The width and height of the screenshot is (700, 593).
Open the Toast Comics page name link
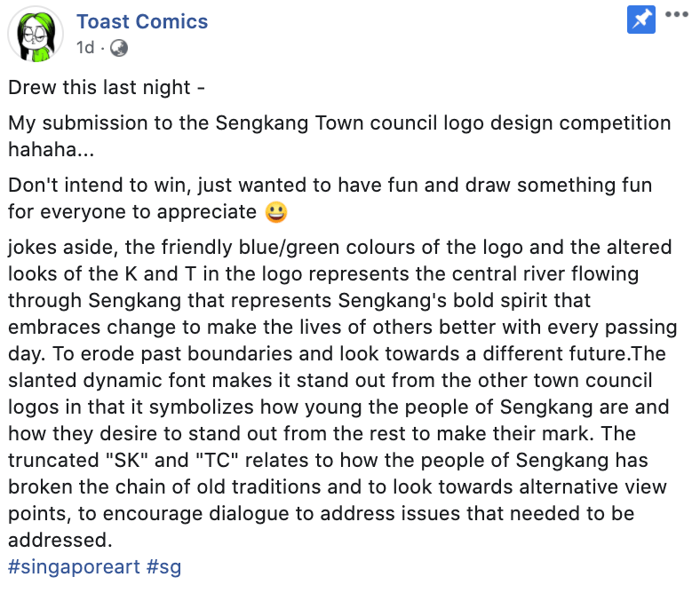point(142,21)
